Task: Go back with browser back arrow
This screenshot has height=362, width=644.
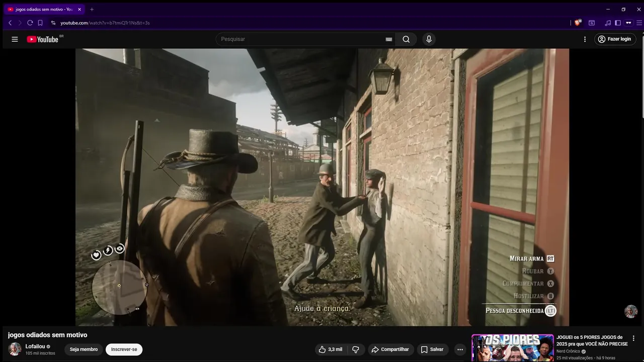Action: (10, 23)
